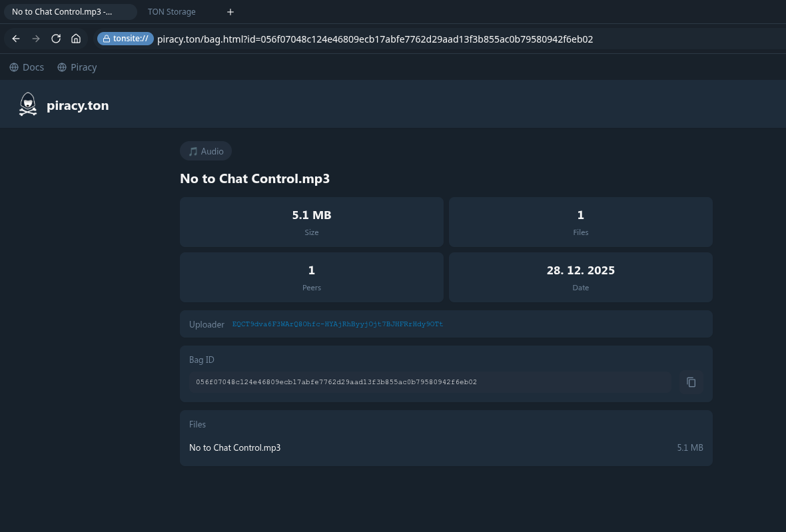Click the browser forward arrow
This screenshot has width=786, height=532.
click(x=36, y=39)
